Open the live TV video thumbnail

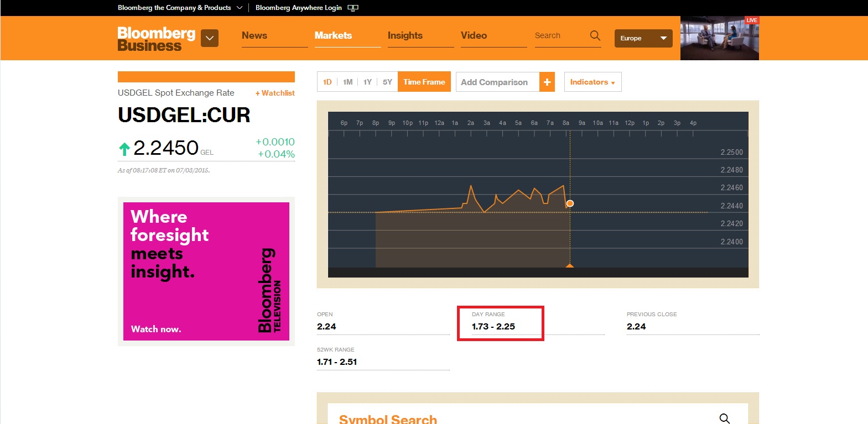pyautogui.click(x=720, y=38)
